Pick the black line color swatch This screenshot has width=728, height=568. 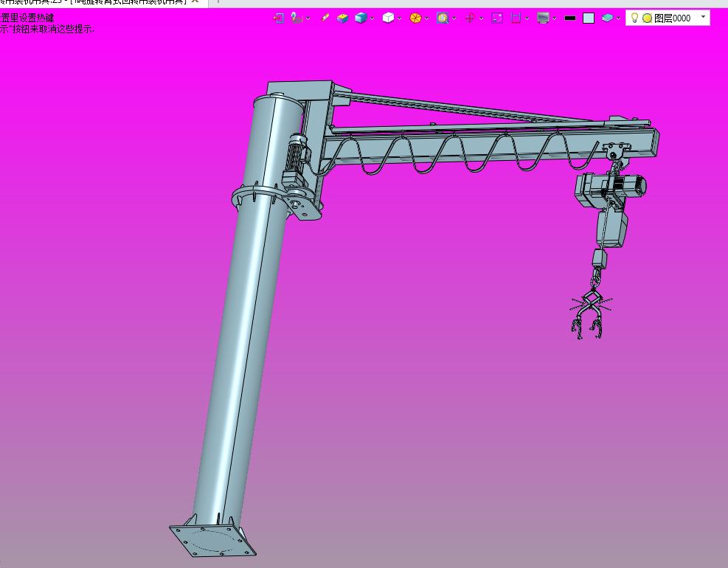[570, 18]
